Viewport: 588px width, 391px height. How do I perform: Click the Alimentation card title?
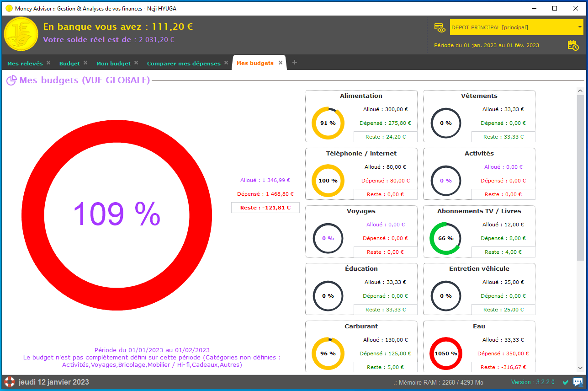pos(361,96)
